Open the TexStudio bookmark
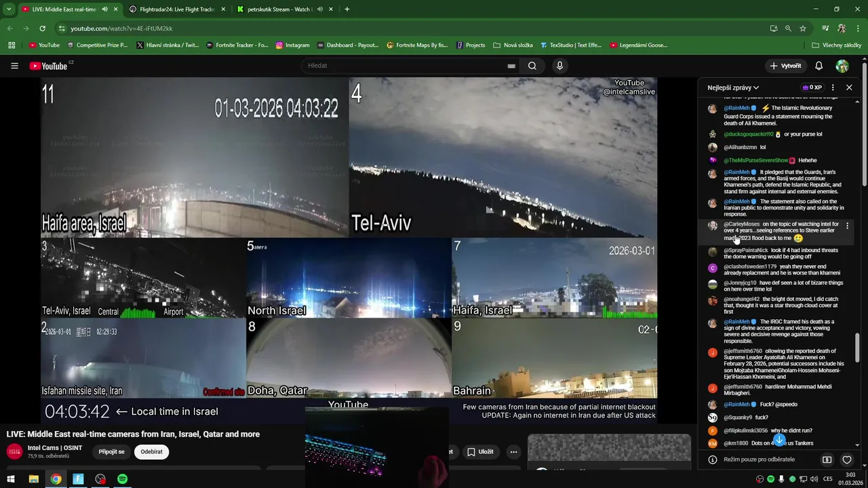The height and width of the screenshot is (488, 868). pyautogui.click(x=571, y=45)
